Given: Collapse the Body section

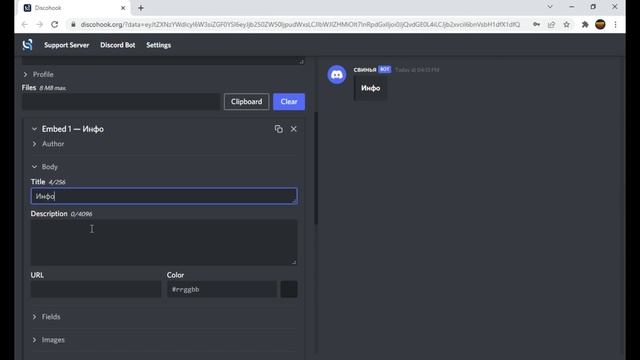Looking at the screenshot, I should click(x=45, y=167).
